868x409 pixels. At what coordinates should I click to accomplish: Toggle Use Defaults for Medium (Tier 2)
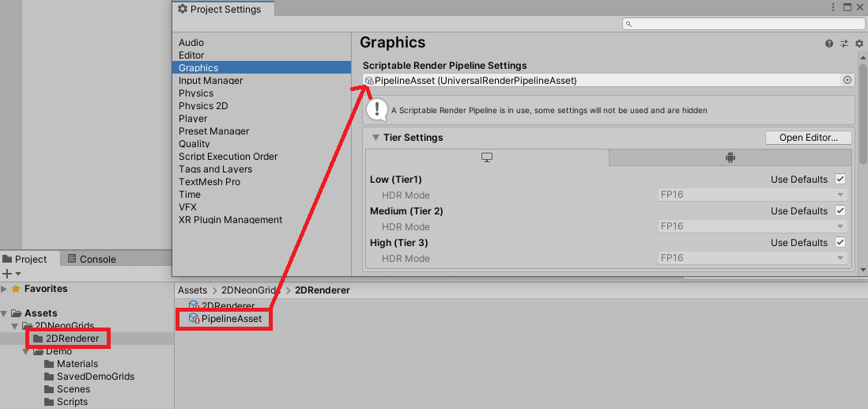[840, 211]
